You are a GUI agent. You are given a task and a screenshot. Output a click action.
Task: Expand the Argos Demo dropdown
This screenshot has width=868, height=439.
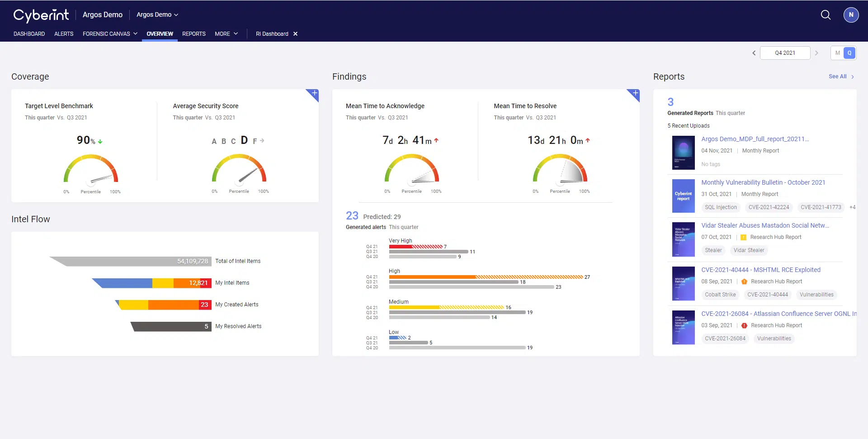tap(157, 14)
